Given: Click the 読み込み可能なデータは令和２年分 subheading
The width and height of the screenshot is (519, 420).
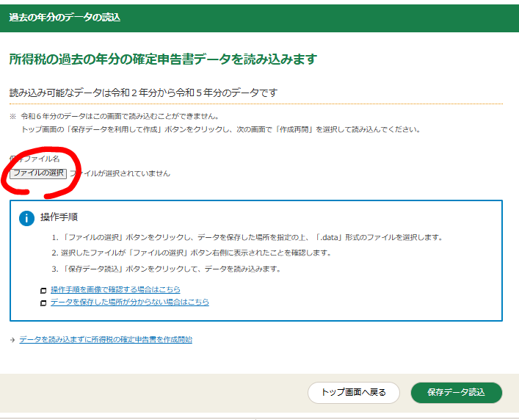Looking at the screenshot, I should click(x=143, y=93).
